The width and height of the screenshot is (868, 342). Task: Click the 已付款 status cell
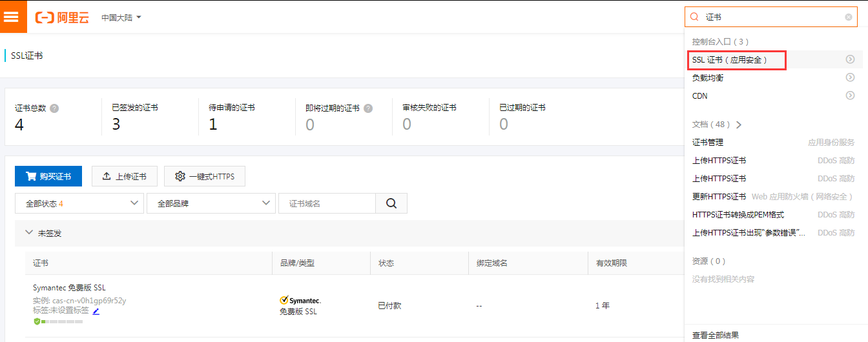(389, 305)
